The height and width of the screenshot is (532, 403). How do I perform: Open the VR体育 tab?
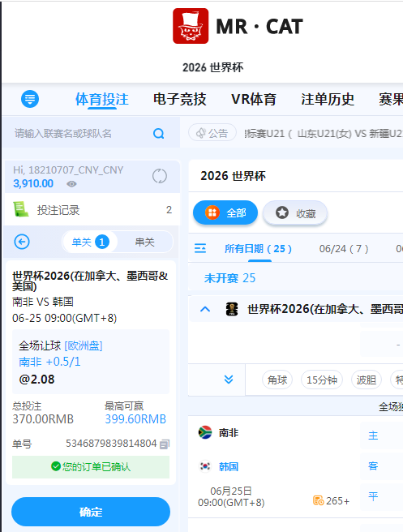(x=254, y=99)
